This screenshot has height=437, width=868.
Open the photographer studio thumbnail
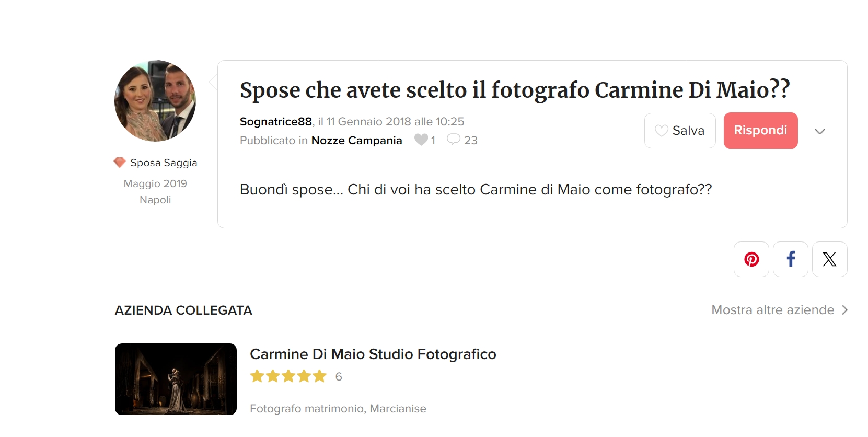pos(176,379)
